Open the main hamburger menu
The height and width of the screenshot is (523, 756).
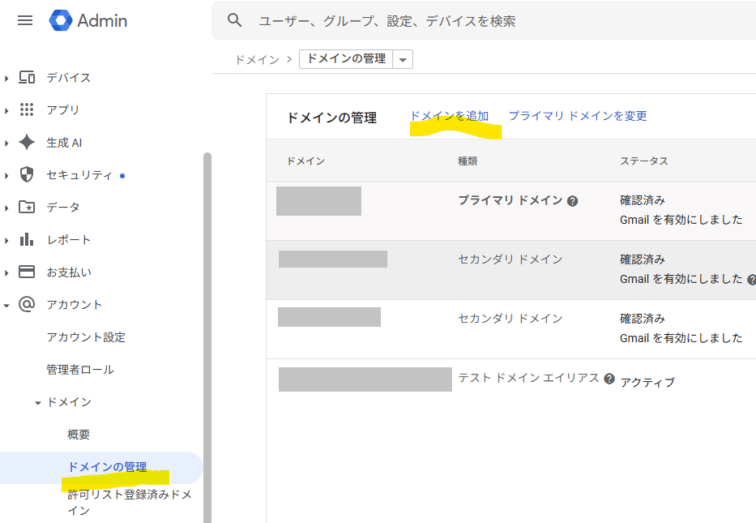click(x=25, y=20)
